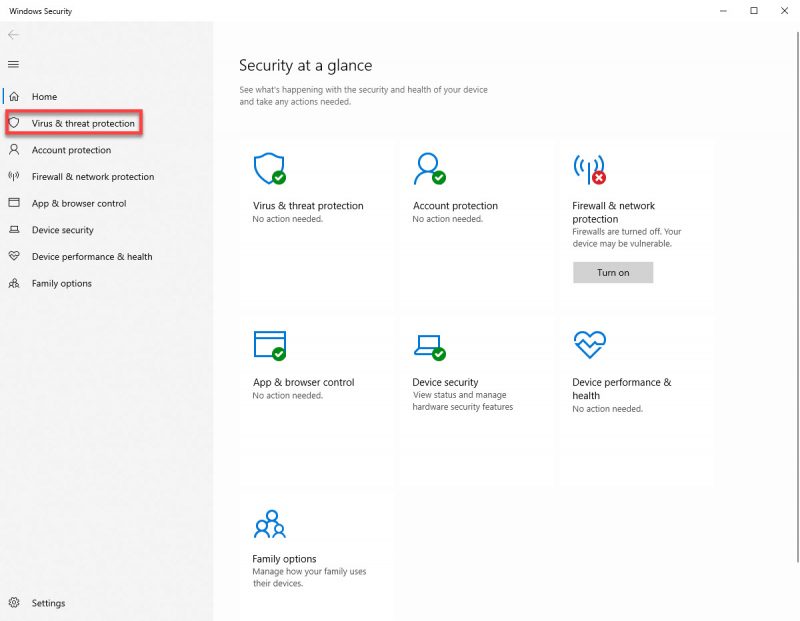Go to Account protection in sidebar
The height and width of the screenshot is (621, 800).
(x=71, y=150)
